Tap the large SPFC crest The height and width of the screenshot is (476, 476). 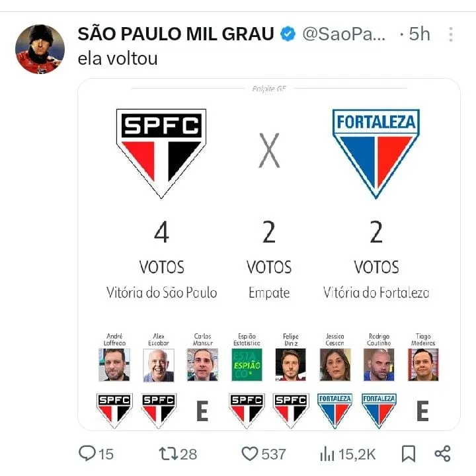161,152
